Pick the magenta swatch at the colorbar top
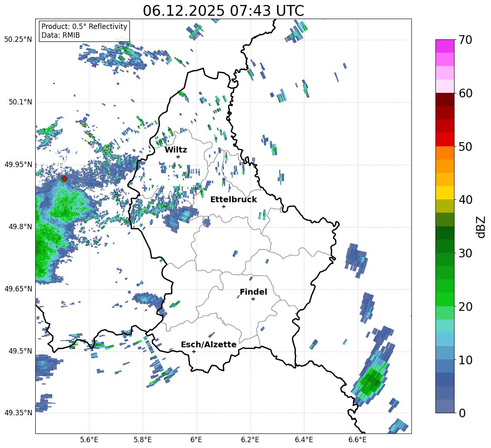Viewport: 491px width, 448px height. point(445,46)
